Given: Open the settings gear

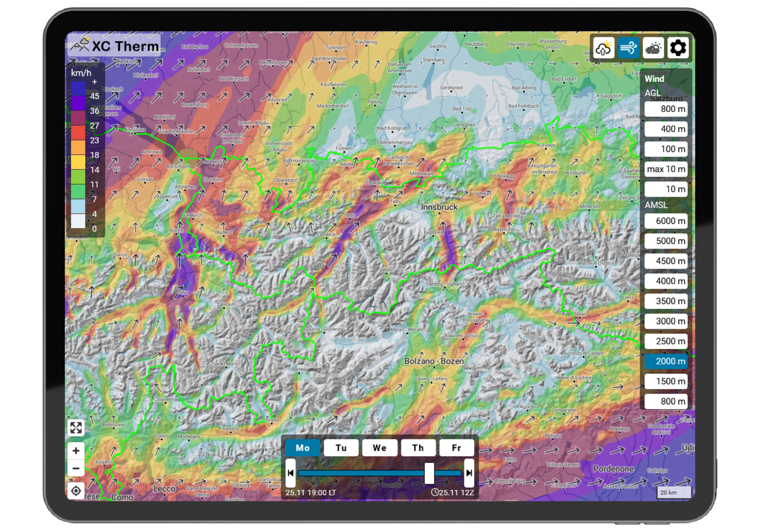Looking at the screenshot, I should (x=678, y=48).
